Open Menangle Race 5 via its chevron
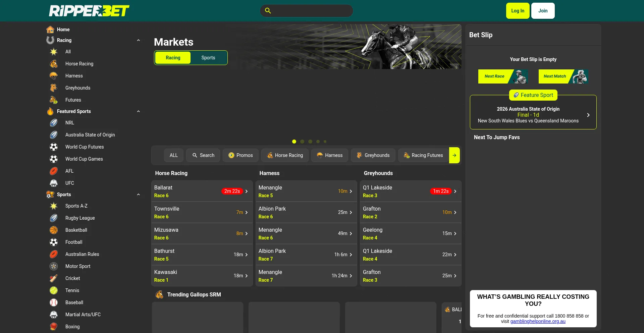 click(351, 191)
